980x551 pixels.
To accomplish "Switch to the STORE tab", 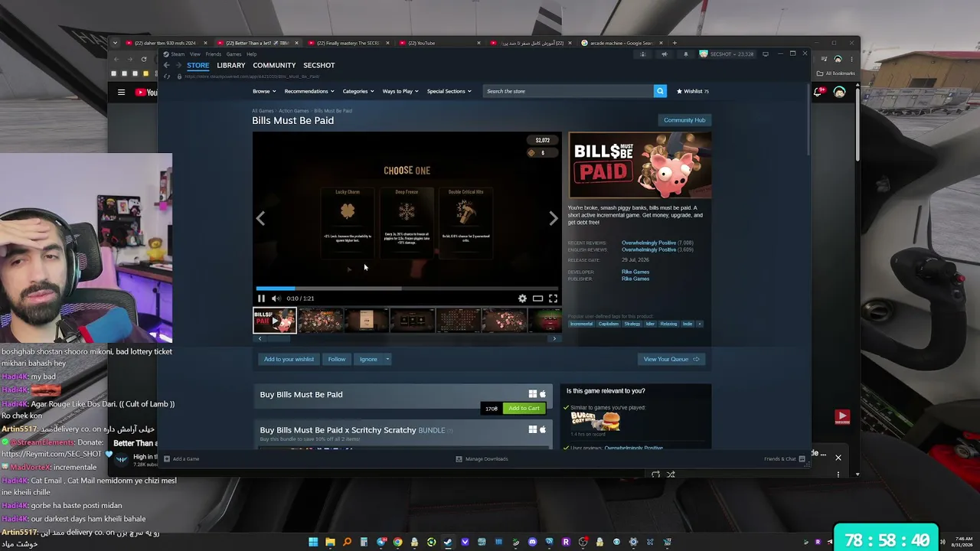I will coord(198,65).
